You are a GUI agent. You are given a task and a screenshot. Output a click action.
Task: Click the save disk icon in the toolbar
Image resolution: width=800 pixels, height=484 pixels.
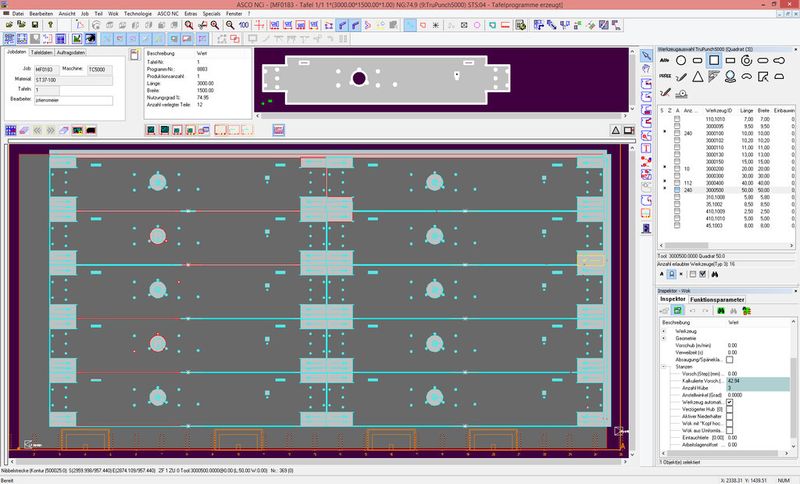(35, 24)
